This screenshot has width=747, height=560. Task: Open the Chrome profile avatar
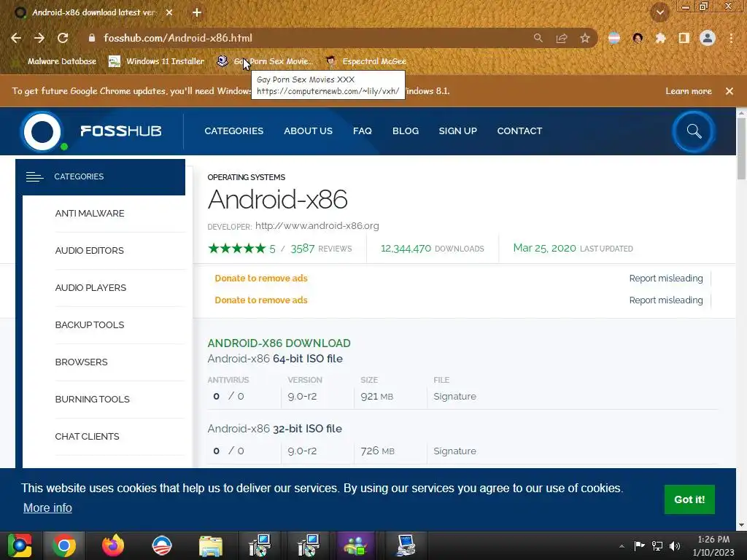click(x=708, y=38)
